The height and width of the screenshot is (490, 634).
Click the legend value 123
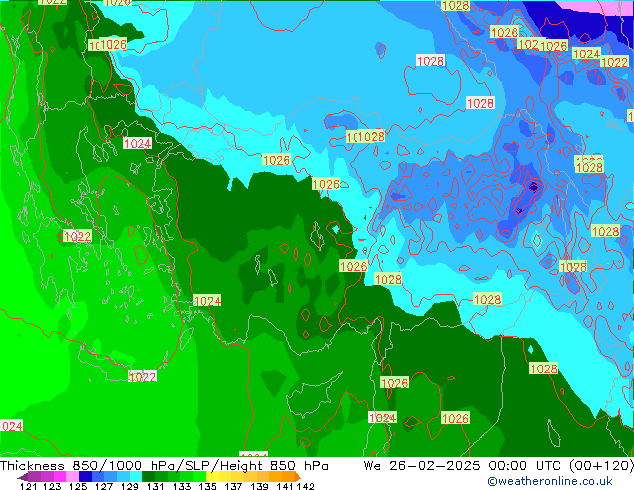pyautogui.click(x=52, y=486)
